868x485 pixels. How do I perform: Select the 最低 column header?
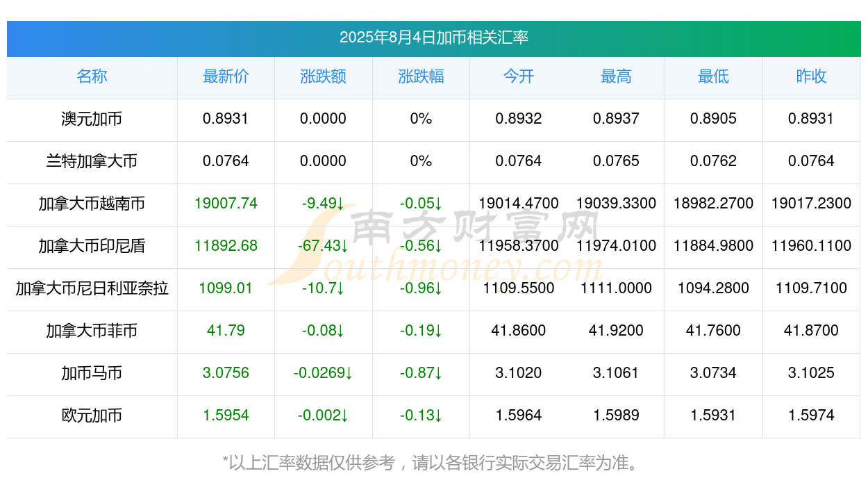pyautogui.click(x=713, y=76)
